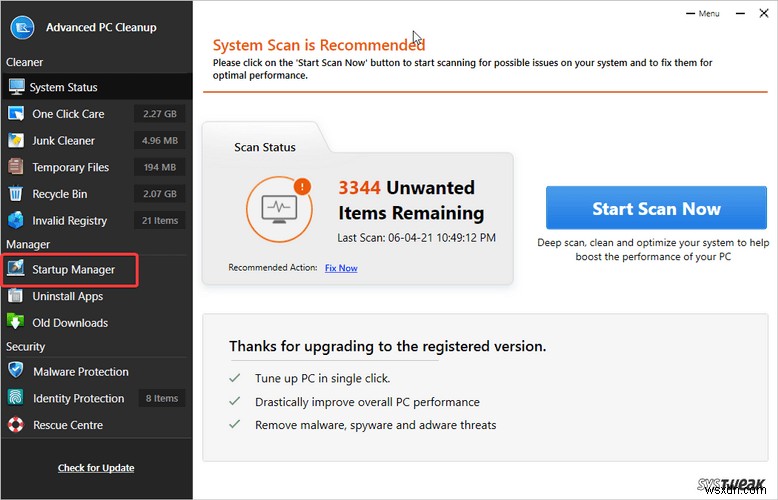Screen dimensions: 778x500
Task: Click the Fix Now link
Action: point(341,268)
